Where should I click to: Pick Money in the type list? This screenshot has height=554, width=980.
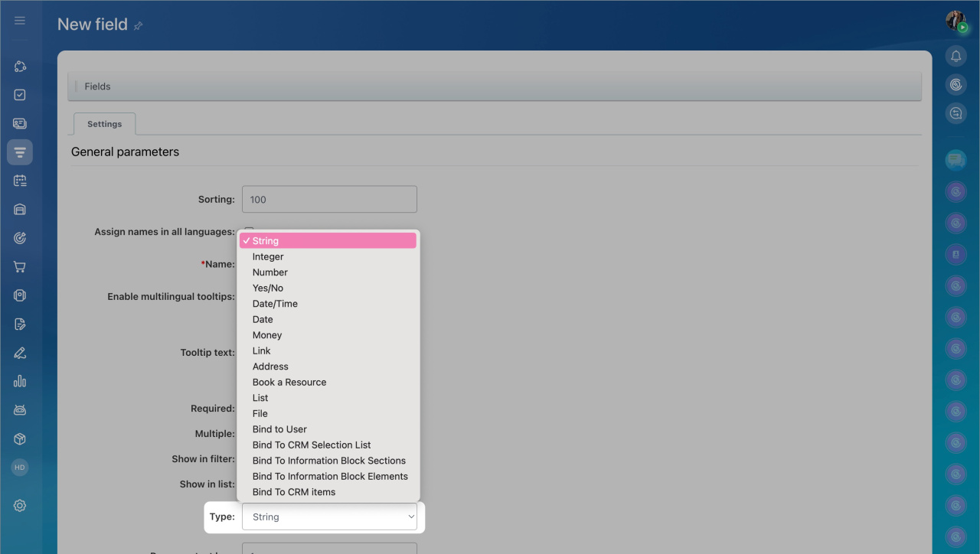[267, 335]
